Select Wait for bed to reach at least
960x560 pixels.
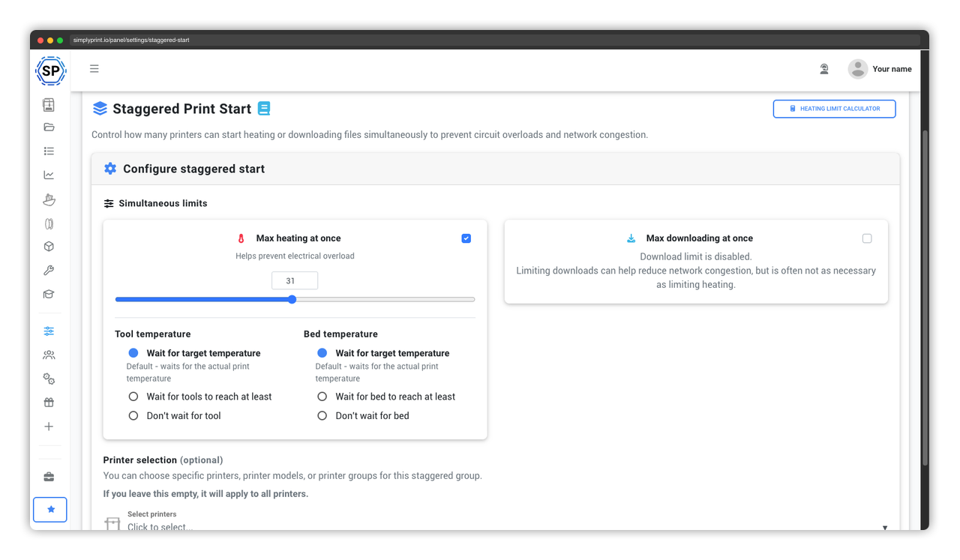(322, 397)
